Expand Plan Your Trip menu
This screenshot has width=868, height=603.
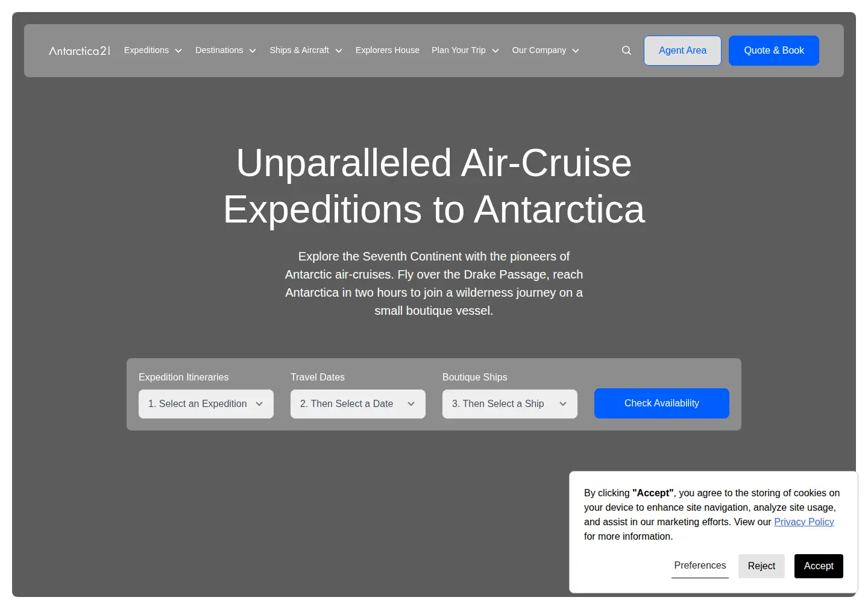(465, 50)
